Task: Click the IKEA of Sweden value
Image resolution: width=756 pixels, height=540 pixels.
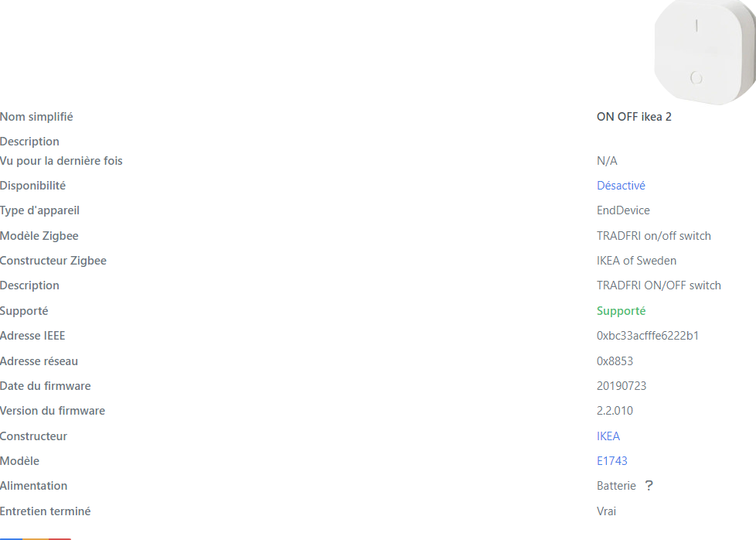Action: (636, 261)
